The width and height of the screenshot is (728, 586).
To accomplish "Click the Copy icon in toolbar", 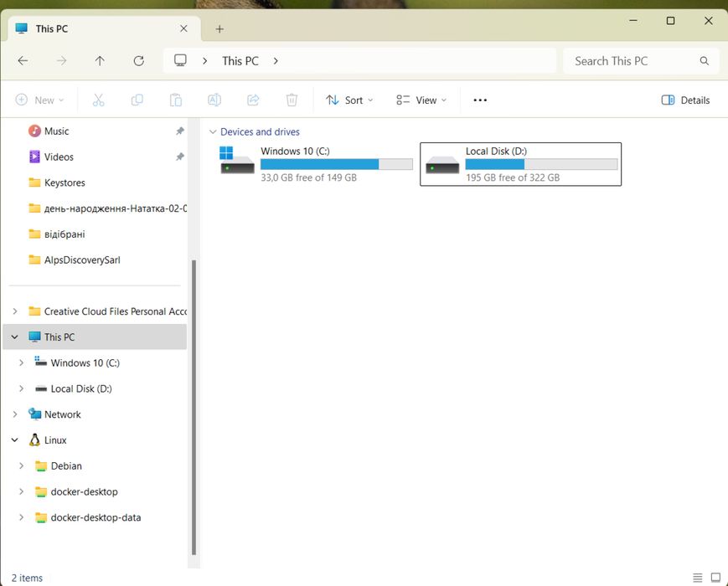I will (137, 100).
